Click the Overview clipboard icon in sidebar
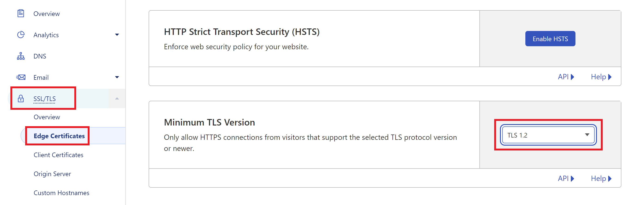Image resolution: width=644 pixels, height=205 pixels. pyautogui.click(x=21, y=13)
